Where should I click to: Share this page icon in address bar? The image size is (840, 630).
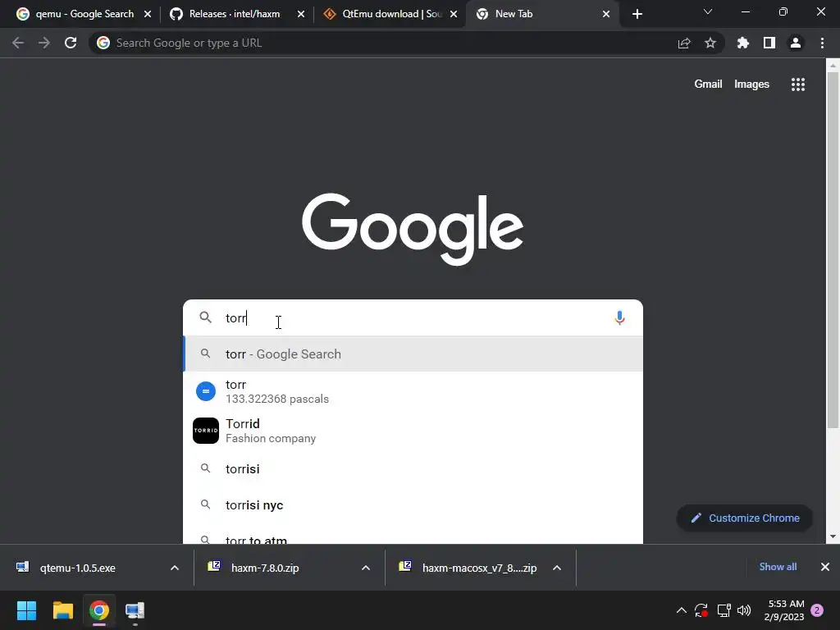coord(684,43)
